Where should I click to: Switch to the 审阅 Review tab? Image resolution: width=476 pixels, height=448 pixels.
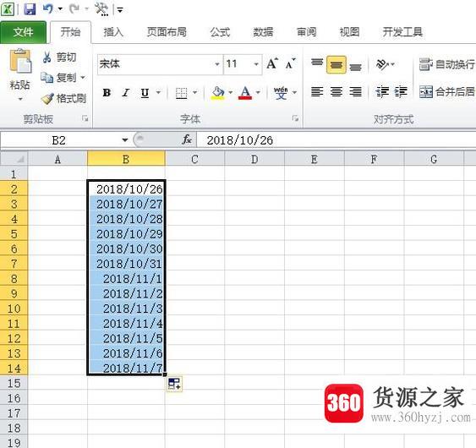click(306, 32)
